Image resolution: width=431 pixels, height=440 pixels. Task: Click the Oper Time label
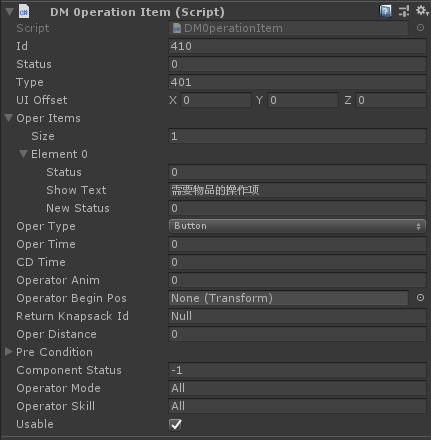(x=46, y=244)
